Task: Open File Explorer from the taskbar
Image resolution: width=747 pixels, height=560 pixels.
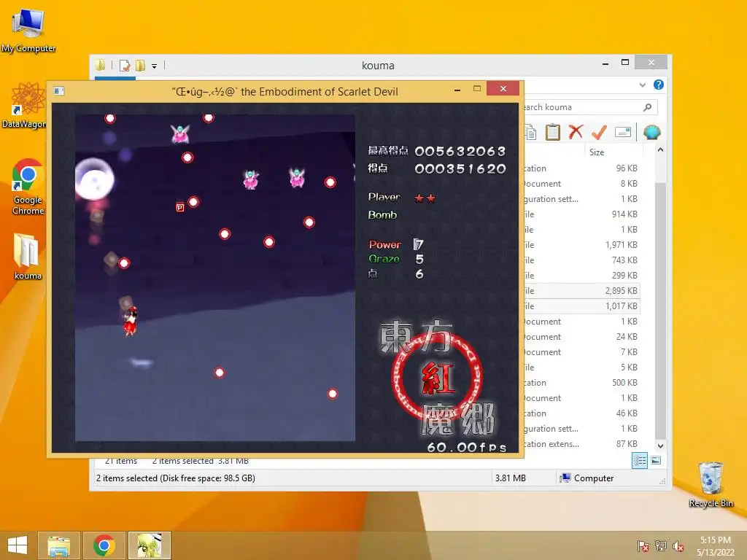Action: 59,545
